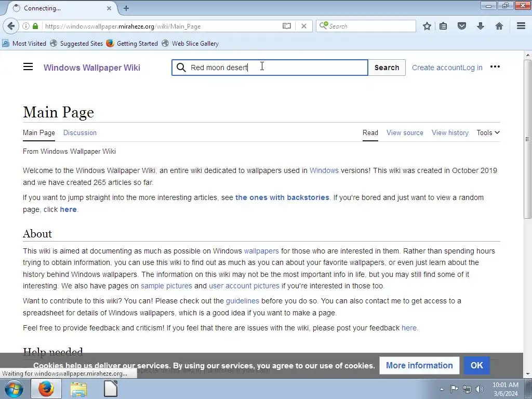Expand the Tools dropdown

pyautogui.click(x=488, y=132)
